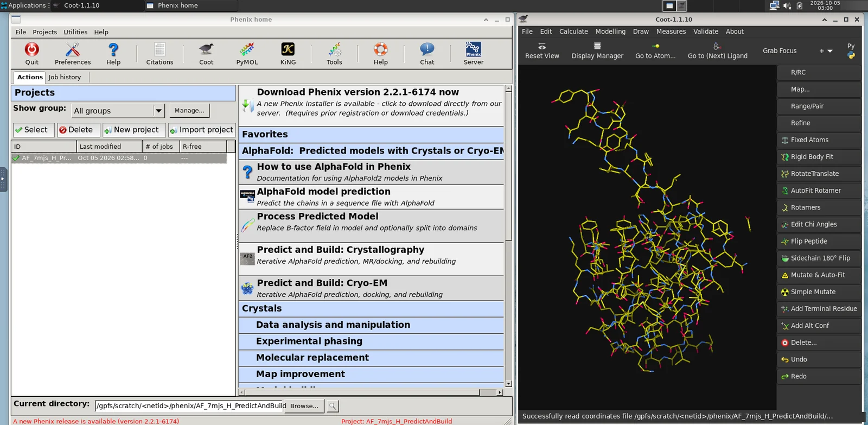Toggle the AF_7mjs_H project checkmark
This screenshot has height=425, width=868.
pyautogui.click(x=16, y=158)
